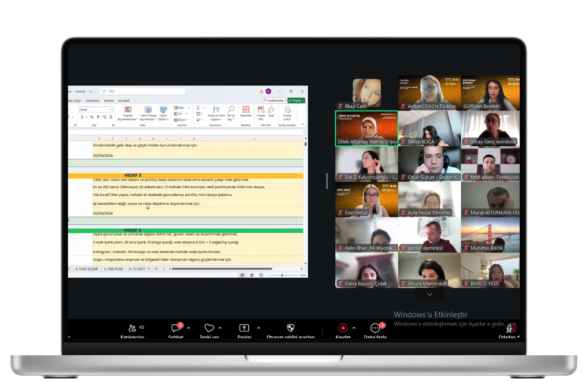Expand recording options arrow beside Kaydet

(x=354, y=328)
